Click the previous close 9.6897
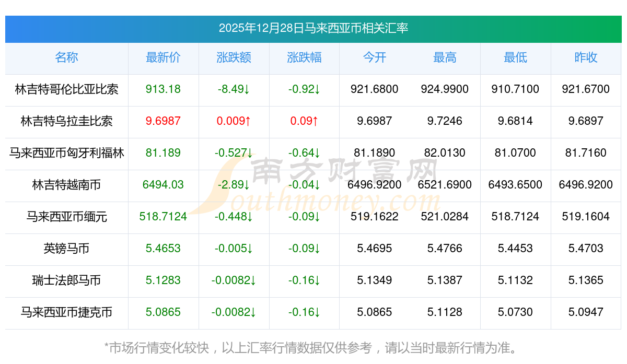Image resolution: width=627 pixels, height=364 pixels. (x=586, y=121)
